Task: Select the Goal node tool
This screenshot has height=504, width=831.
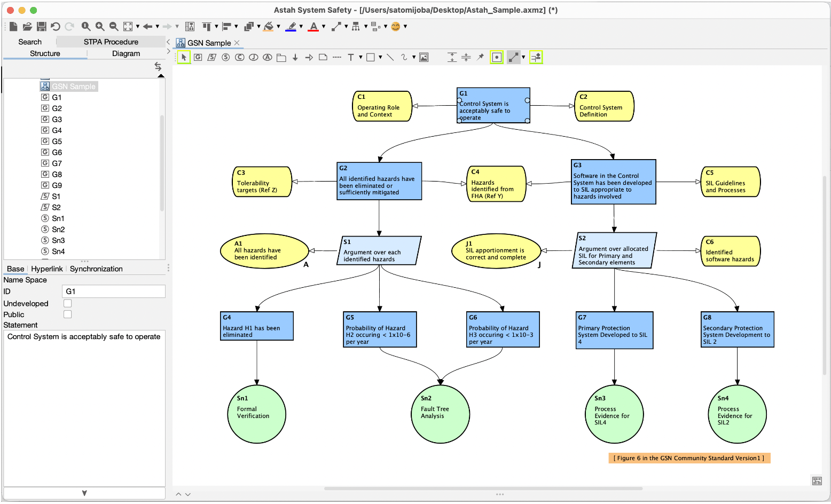Action: point(198,57)
